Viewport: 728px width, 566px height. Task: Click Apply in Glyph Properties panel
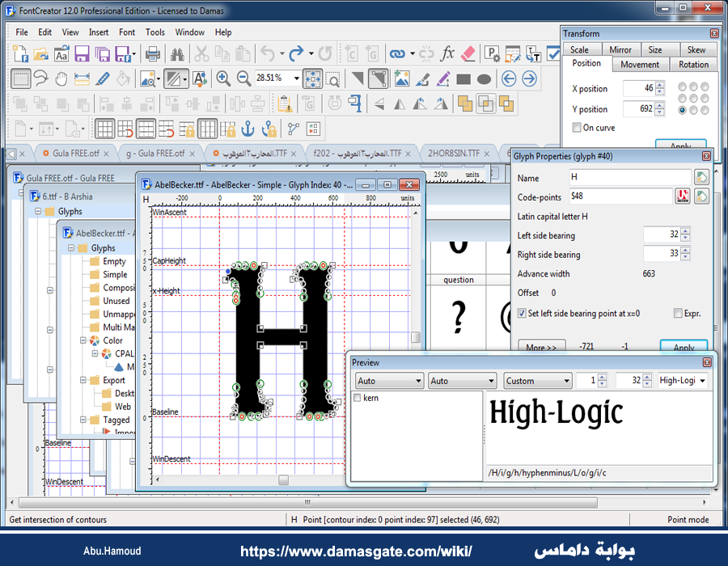(684, 347)
